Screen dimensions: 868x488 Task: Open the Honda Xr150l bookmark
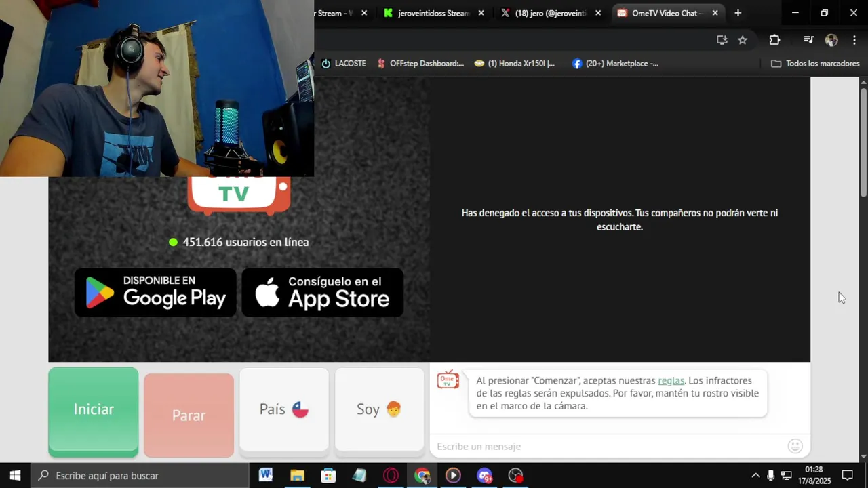coord(515,64)
